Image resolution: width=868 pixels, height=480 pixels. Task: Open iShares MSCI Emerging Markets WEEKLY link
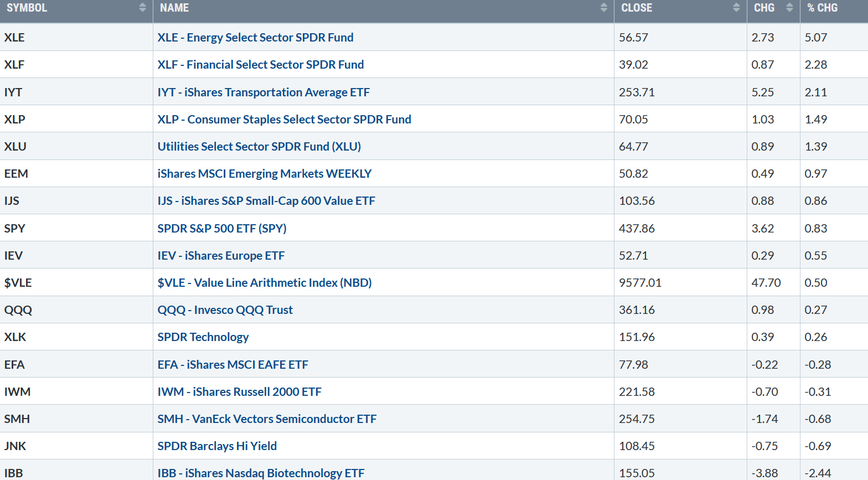[265, 173]
